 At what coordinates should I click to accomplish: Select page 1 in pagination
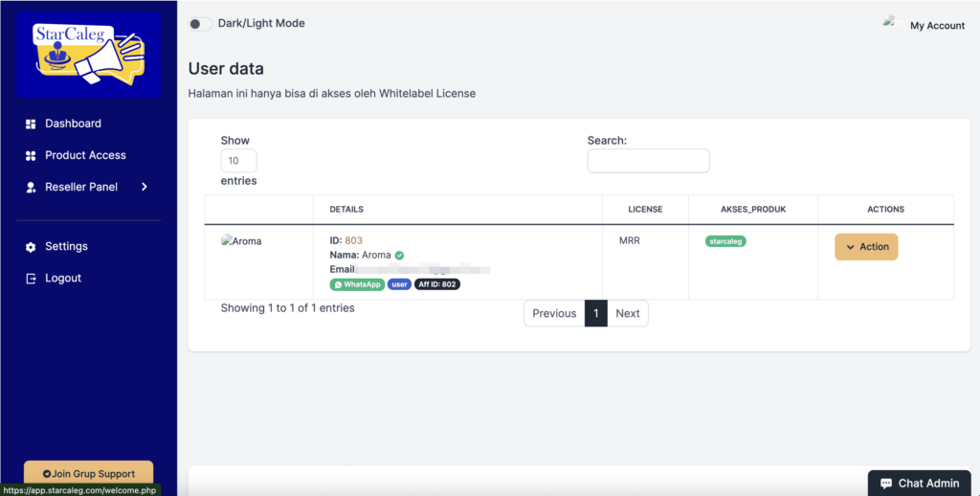tap(595, 313)
